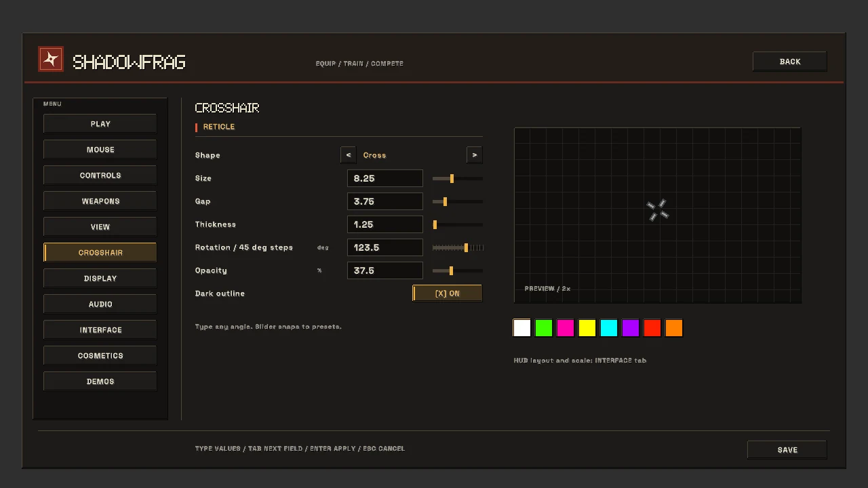Open the Play menu
The width and height of the screenshot is (868, 488).
[100, 124]
